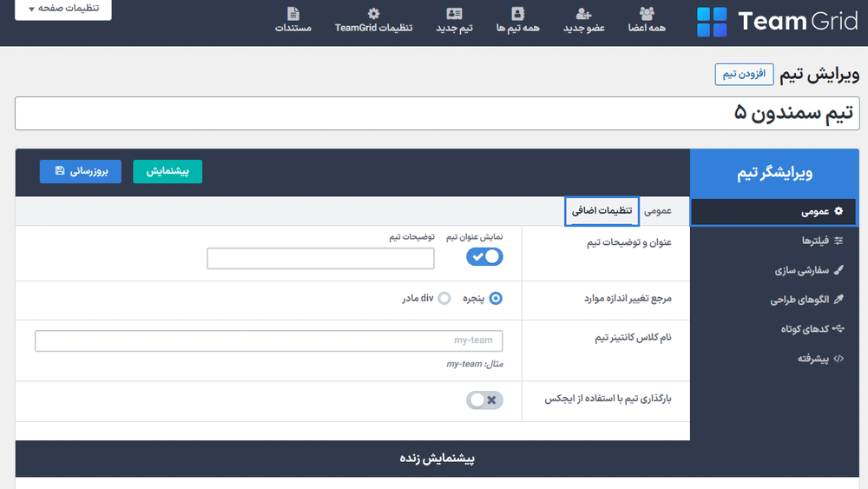This screenshot has width=868, height=489.
Task: Click افزودن تیم add team link
Action: click(743, 74)
